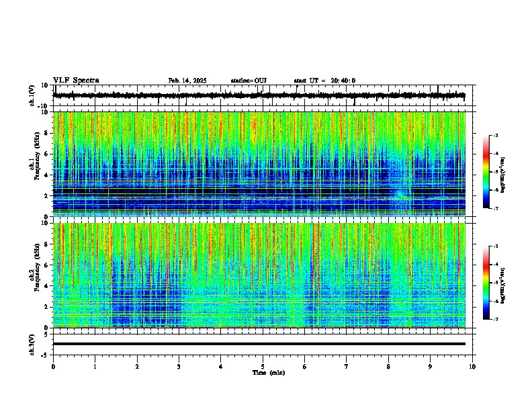Viewport: 532px width, 411px height.
Task: Click the "VLF Spectra" title text
Action: [x=76, y=81]
